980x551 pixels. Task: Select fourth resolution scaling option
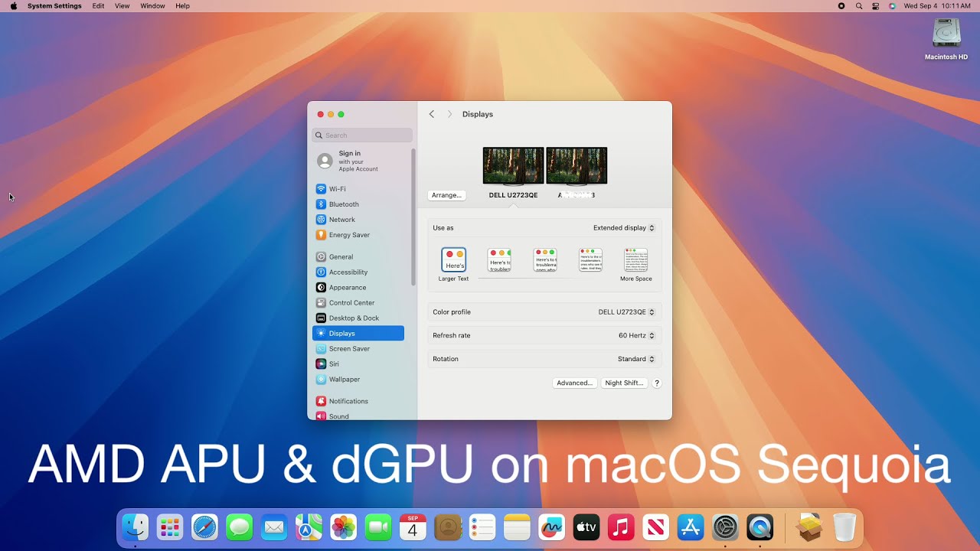[590, 260]
